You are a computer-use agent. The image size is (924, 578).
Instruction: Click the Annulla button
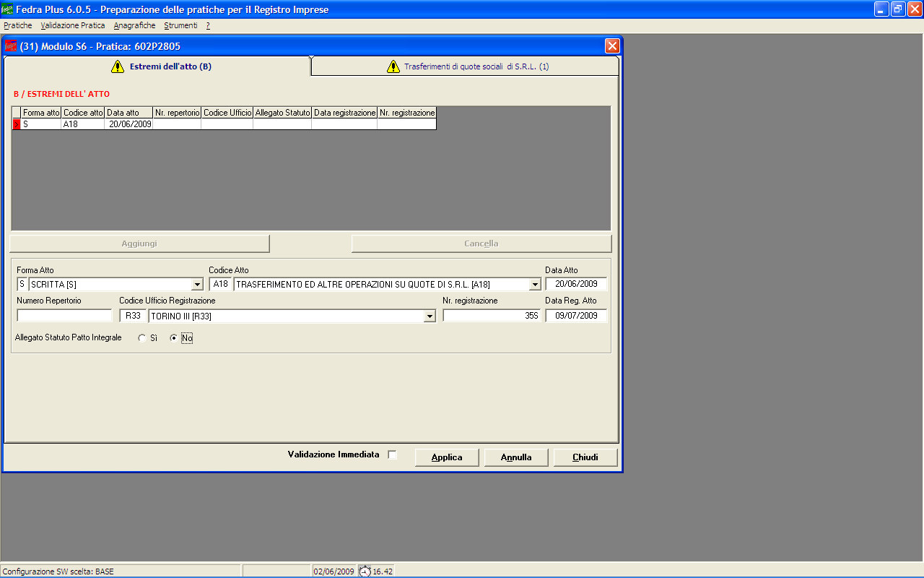516,457
